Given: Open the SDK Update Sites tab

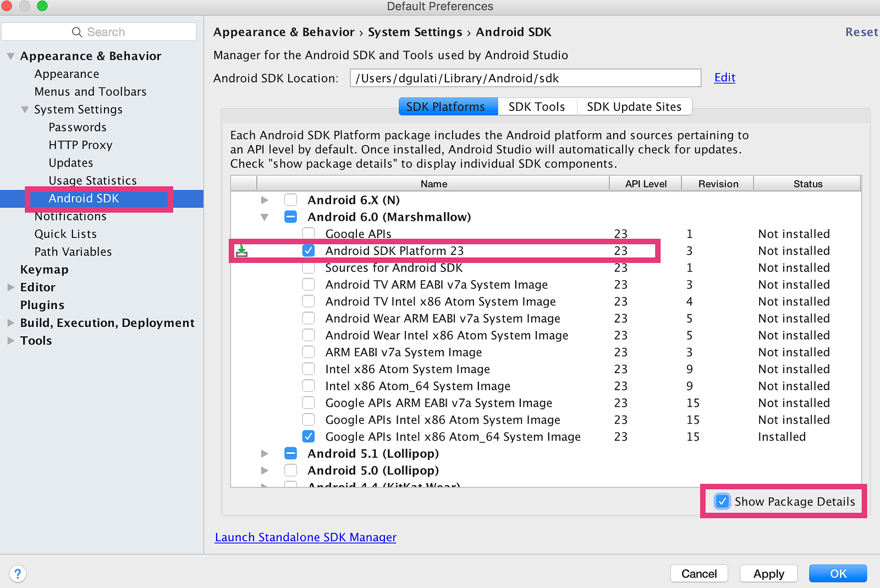Looking at the screenshot, I should (634, 107).
